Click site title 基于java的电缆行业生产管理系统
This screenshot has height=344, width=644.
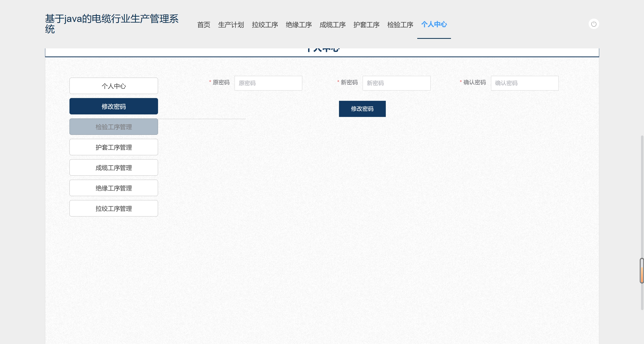pyautogui.click(x=112, y=24)
